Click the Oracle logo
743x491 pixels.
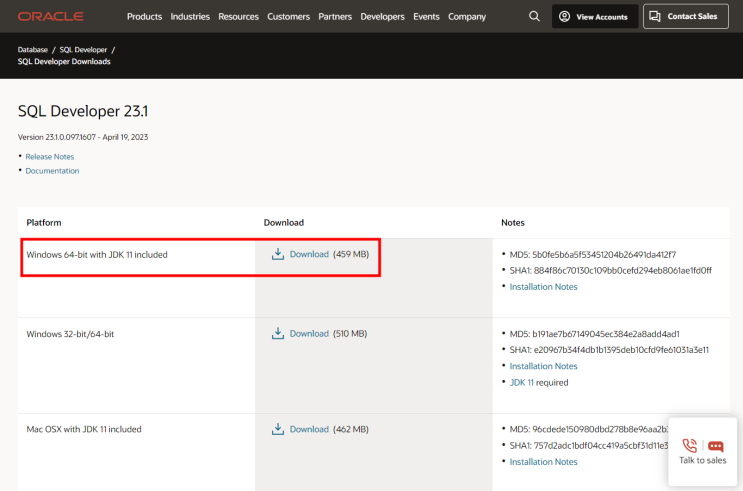[51, 17]
